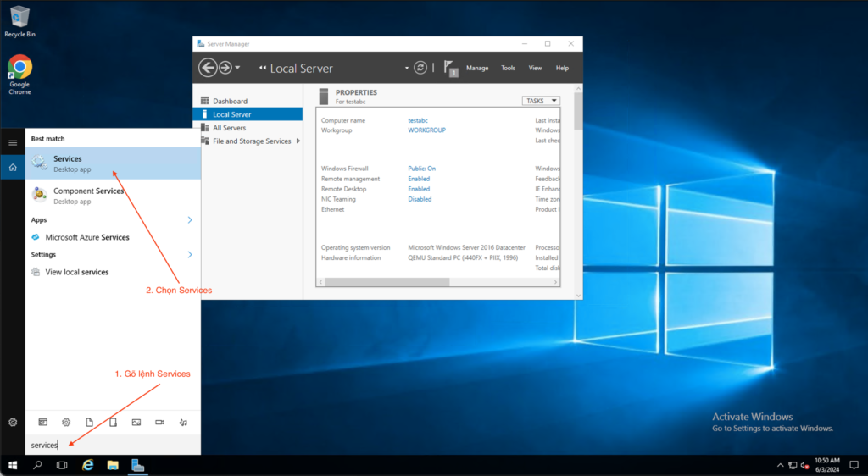The image size is (868, 476).
Task: Expand File and Storage Services arrow
Action: click(298, 141)
